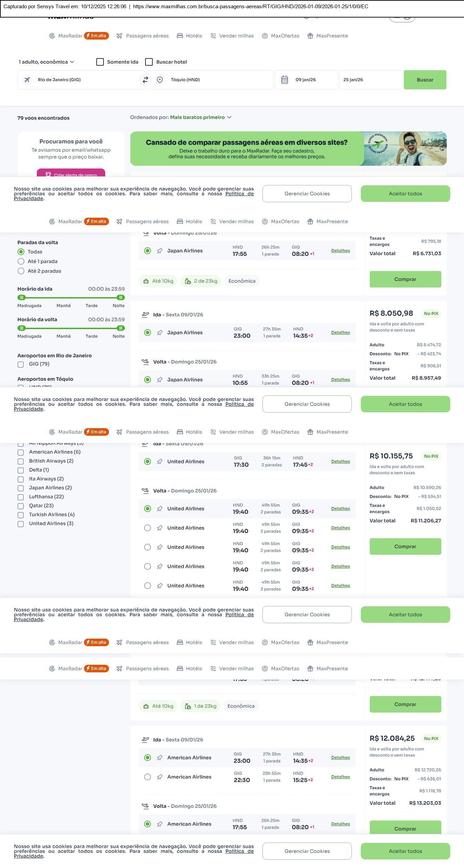
Task: Open the Política de Privacidade link
Action: pos(239,194)
